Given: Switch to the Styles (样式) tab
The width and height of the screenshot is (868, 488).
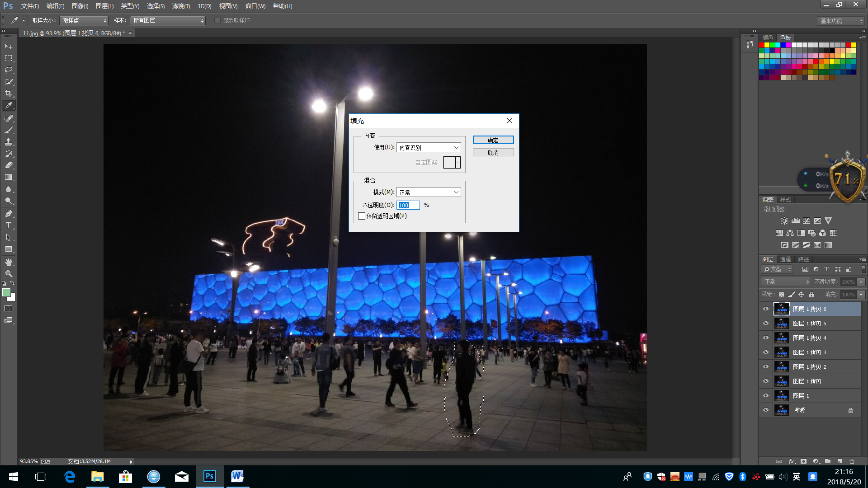Looking at the screenshot, I should 786,200.
